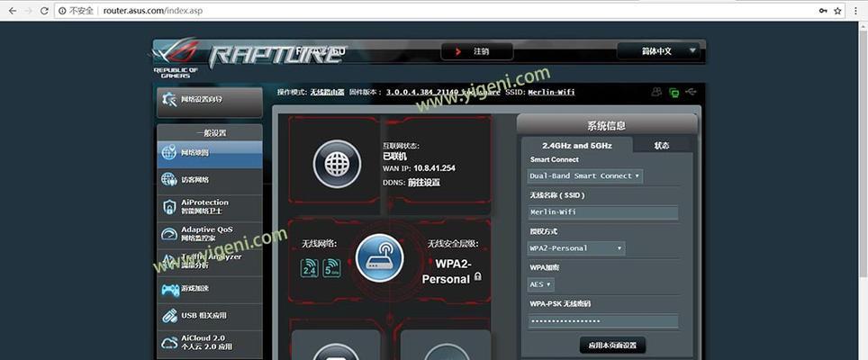The width and height of the screenshot is (868, 360).
Task: Click the lock icon next to WPA2-Personal
Action: 478,276
